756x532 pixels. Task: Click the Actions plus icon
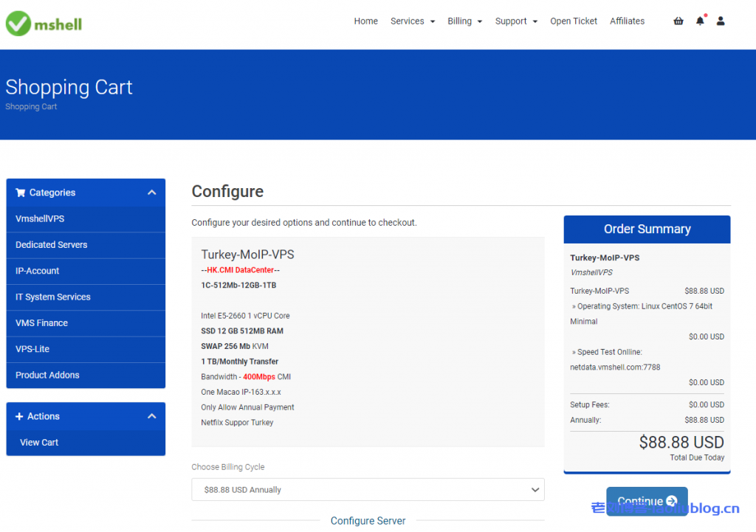[20, 416]
